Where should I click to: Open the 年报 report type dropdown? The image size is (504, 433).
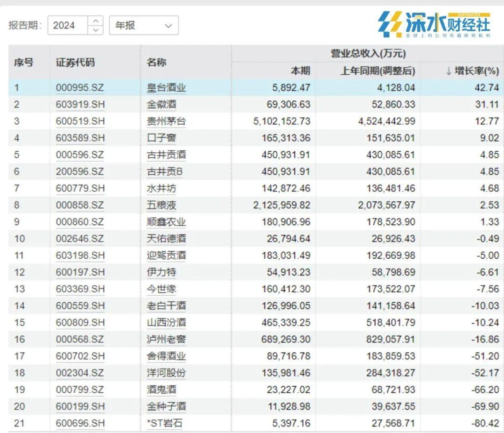click(x=144, y=25)
